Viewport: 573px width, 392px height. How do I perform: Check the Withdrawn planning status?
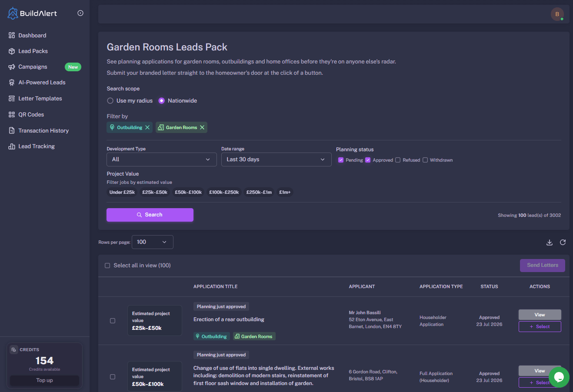pos(425,160)
